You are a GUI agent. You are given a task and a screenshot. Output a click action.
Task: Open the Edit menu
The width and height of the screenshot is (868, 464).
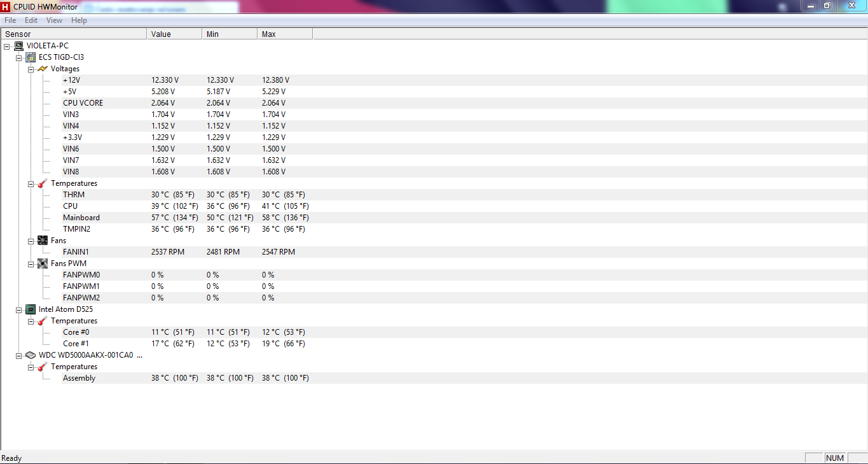pos(31,20)
